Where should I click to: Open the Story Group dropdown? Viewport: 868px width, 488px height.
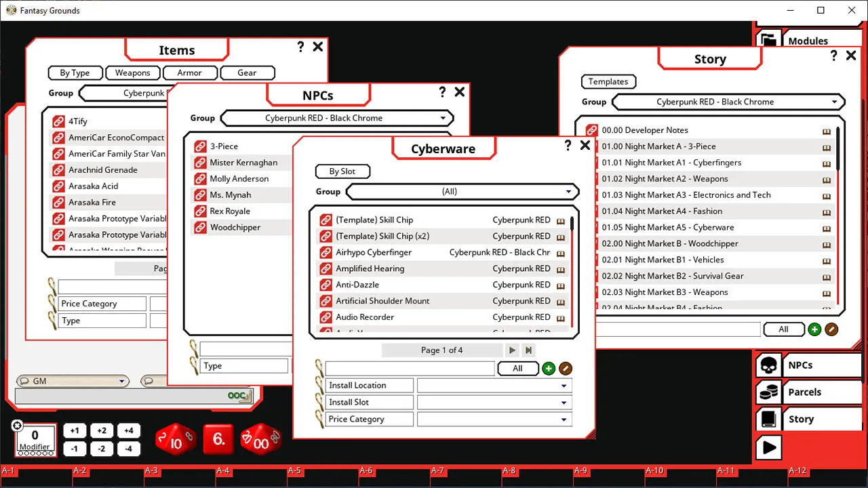point(728,102)
